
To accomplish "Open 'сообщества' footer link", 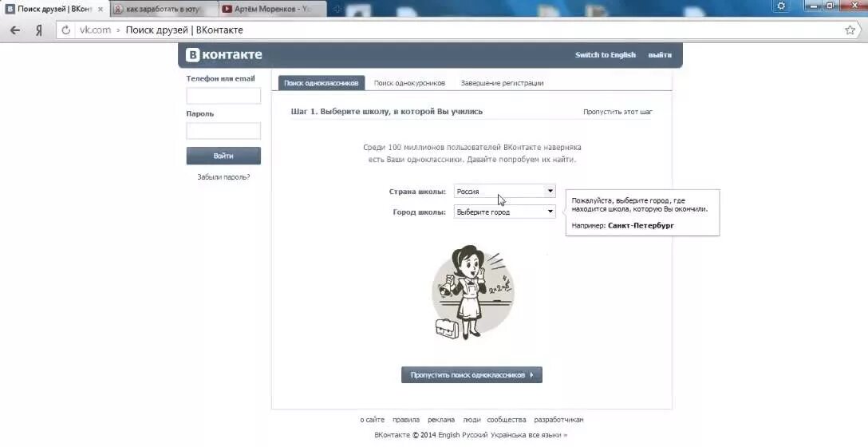I will (x=507, y=420).
